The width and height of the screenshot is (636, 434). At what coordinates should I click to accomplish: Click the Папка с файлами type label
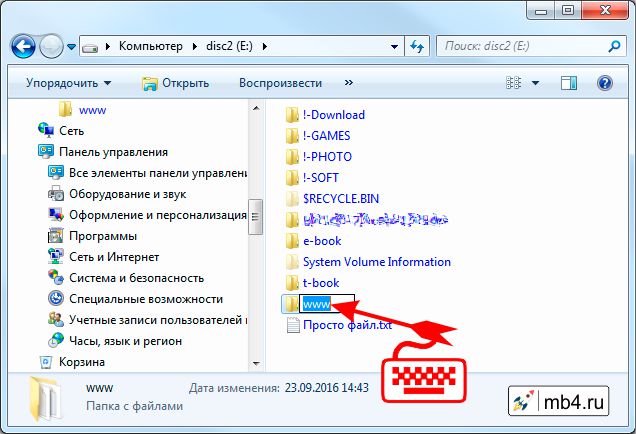coord(134,406)
